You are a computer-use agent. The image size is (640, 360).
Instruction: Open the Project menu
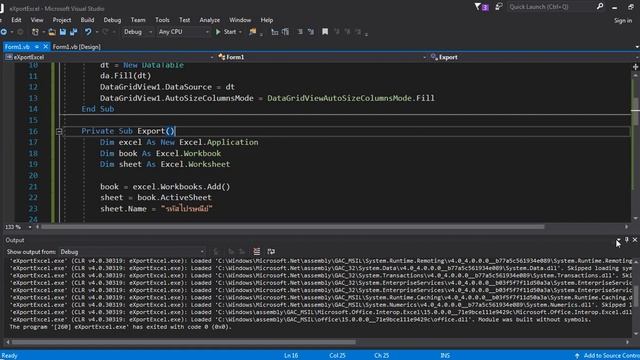[x=62, y=20]
